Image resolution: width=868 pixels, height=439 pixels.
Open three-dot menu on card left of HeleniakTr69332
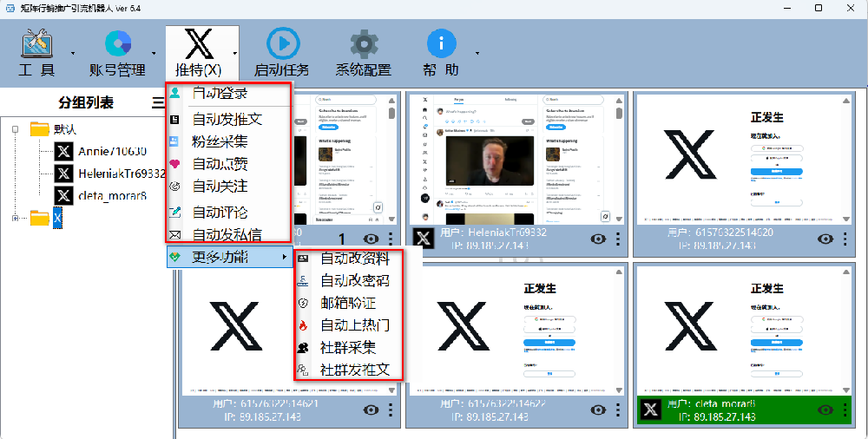tap(391, 239)
